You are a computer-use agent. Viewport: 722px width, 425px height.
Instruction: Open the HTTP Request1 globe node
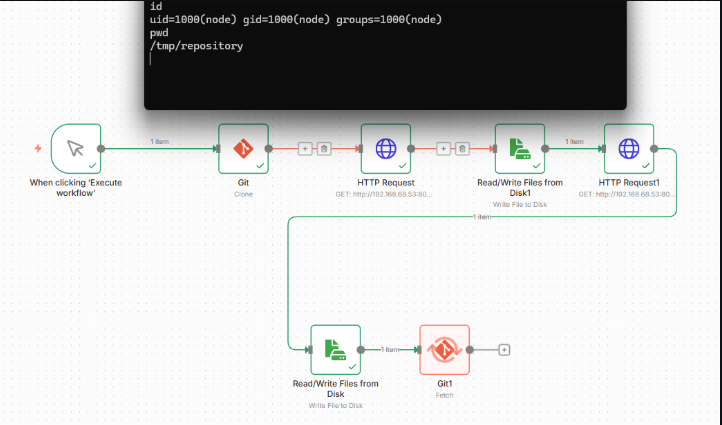click(628, 149)
